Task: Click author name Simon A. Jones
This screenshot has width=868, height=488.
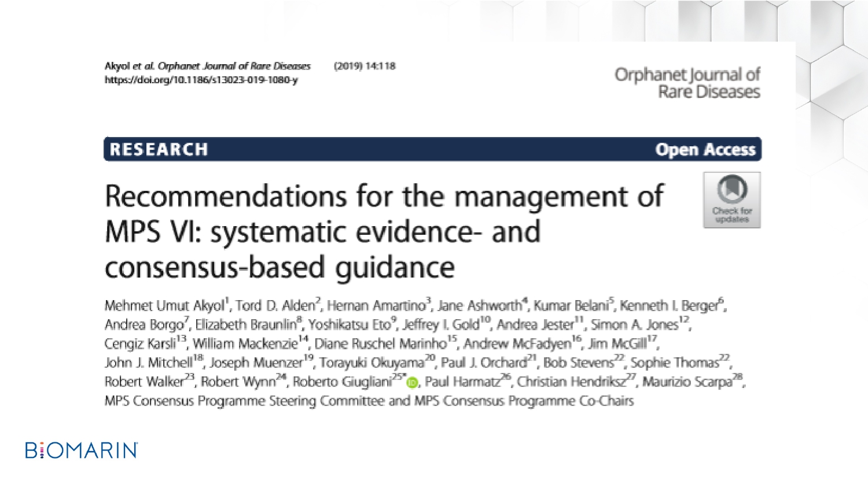Action: (x=634, y=325)
